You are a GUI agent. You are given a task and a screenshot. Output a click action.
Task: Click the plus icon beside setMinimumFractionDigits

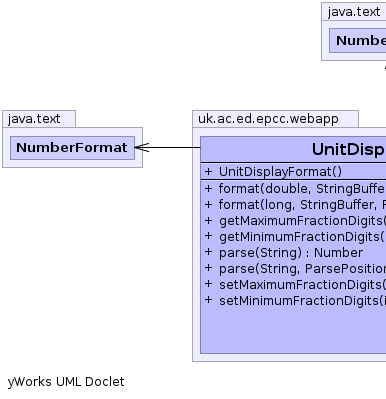point(209,300)
